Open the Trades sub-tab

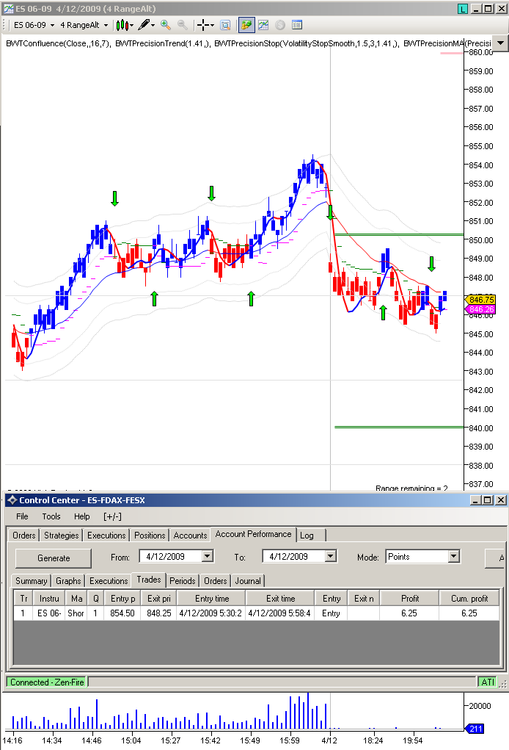149,580
